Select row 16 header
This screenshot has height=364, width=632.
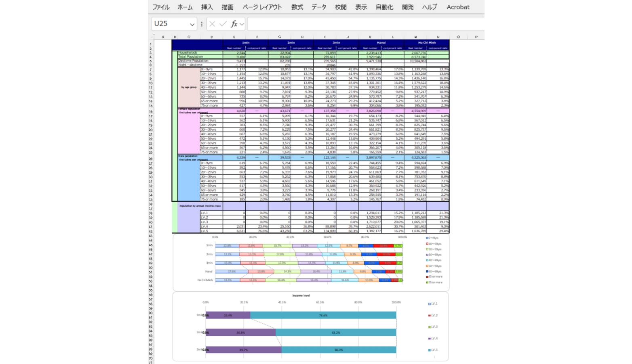click(x=151, y=111)
